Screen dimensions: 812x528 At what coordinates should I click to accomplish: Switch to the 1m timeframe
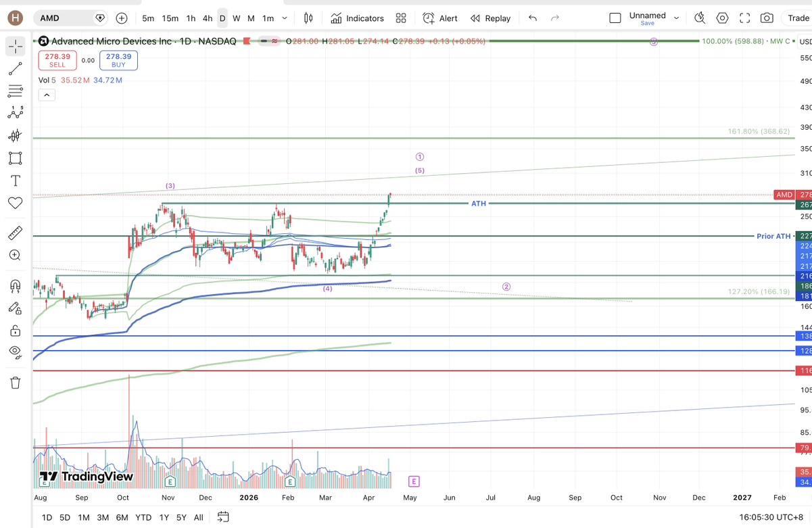click(x=268, y=18)
